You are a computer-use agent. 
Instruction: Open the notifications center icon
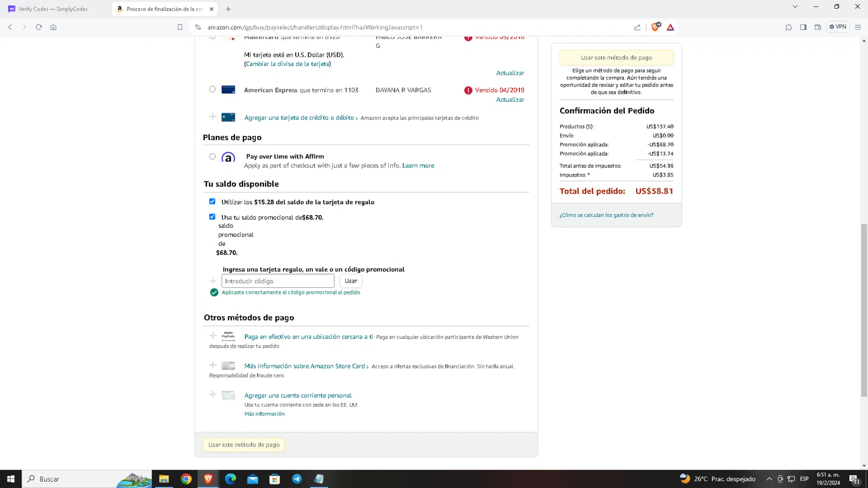point(854,479)
